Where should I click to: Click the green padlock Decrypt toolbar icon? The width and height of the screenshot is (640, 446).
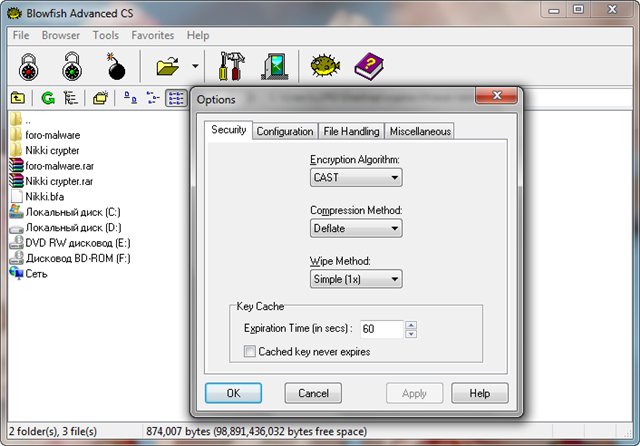click(72, 66)
